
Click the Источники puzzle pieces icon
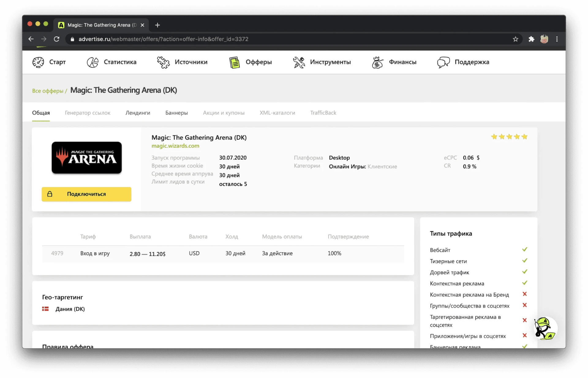click(x=163, y=62)
